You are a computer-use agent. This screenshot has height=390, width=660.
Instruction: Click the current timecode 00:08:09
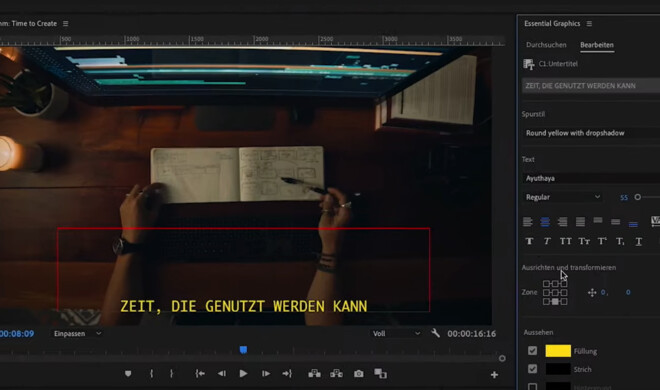coord(17,334)
